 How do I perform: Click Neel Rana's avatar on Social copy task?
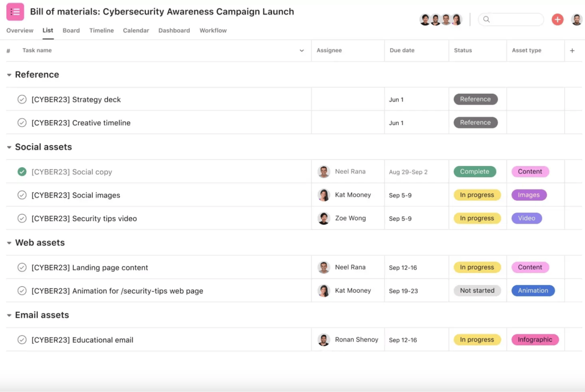pyautogui.click(x=324, y=172)
